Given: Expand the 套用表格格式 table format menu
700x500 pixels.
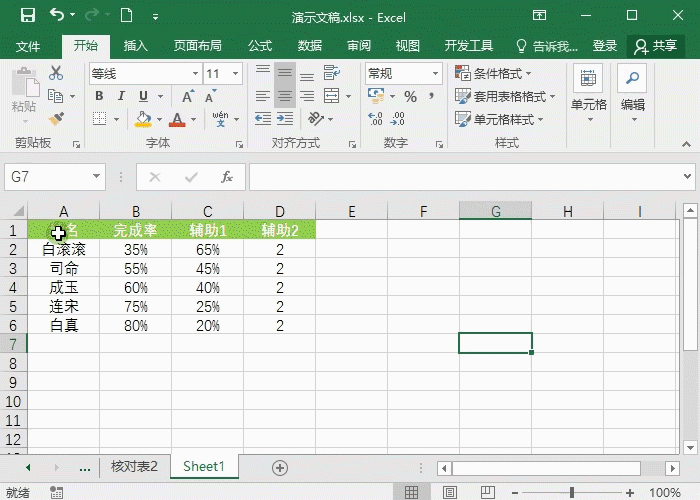Looking at the screenshot, I should tap(505, 96).
